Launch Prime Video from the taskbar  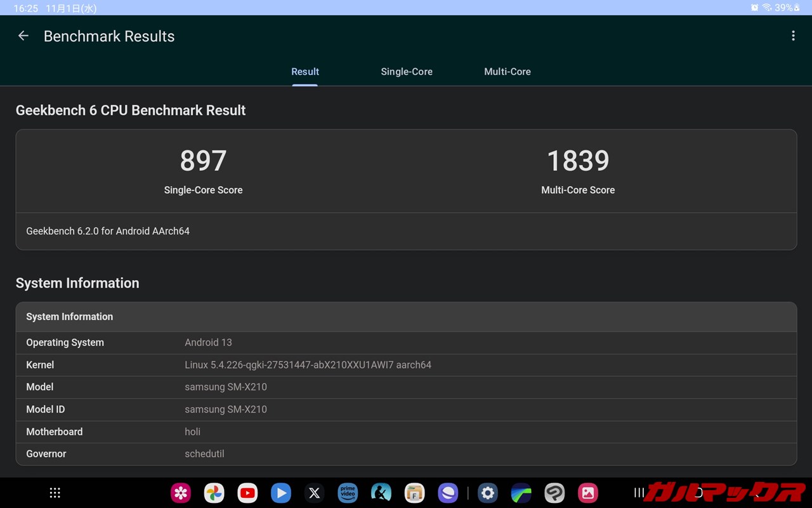(x=348, y=493)
